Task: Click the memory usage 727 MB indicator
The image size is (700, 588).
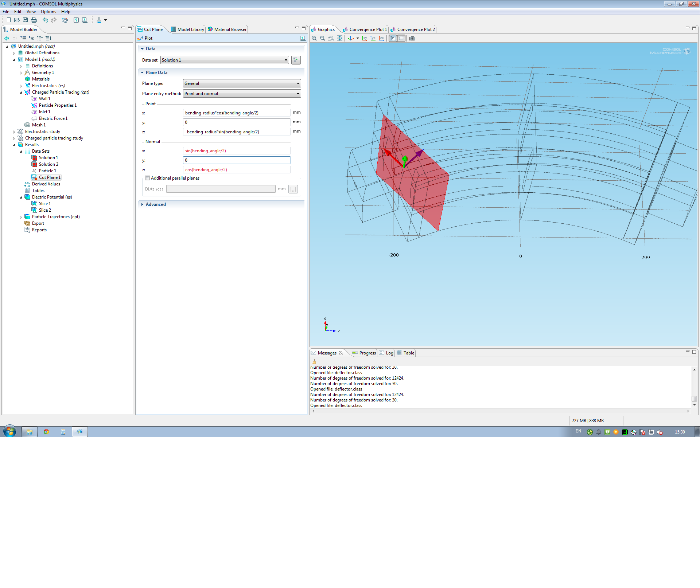Action: (x=588, y=421)
